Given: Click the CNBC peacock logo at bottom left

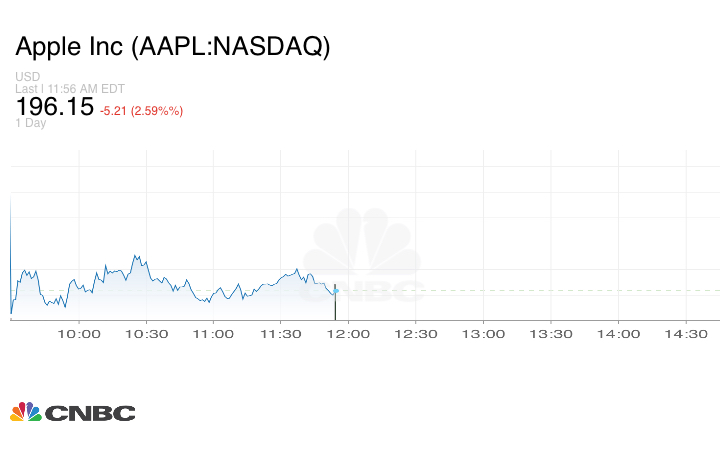Looking at the screenshot, I should pyautogui.click(x=72, y=412).
